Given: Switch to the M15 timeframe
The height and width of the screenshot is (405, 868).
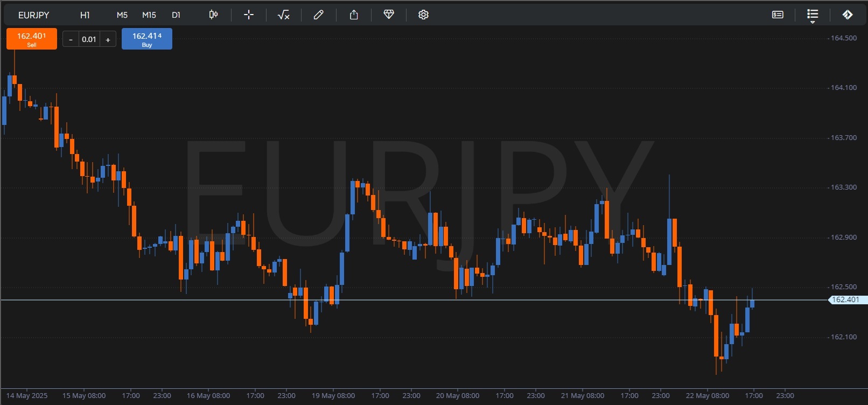Looking at the screenshot, I should [x=149, y=15].
